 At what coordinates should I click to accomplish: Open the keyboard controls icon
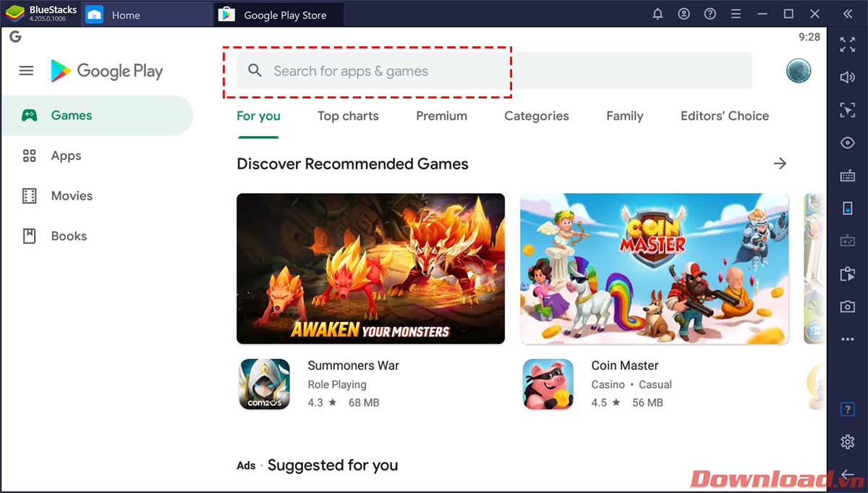tap(848, 175)
